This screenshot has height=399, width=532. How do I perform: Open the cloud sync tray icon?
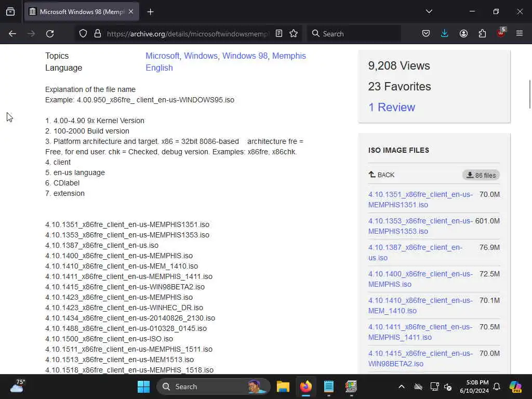[x=418, y=387]
